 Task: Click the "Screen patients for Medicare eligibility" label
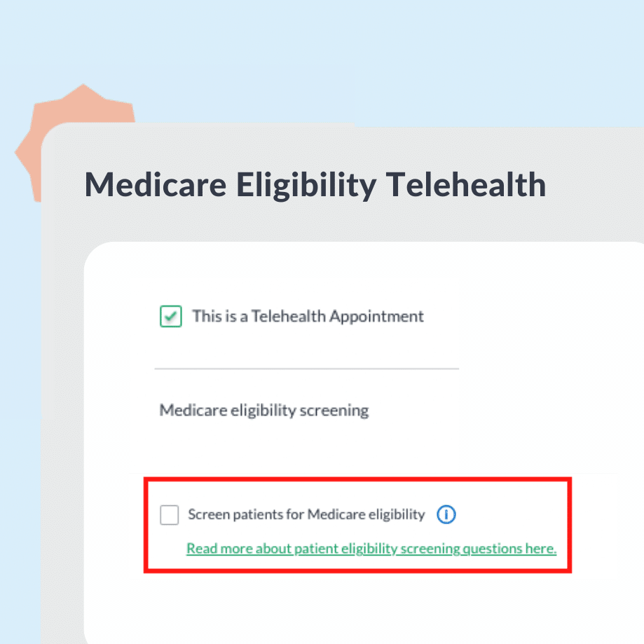tap(306, 515)
